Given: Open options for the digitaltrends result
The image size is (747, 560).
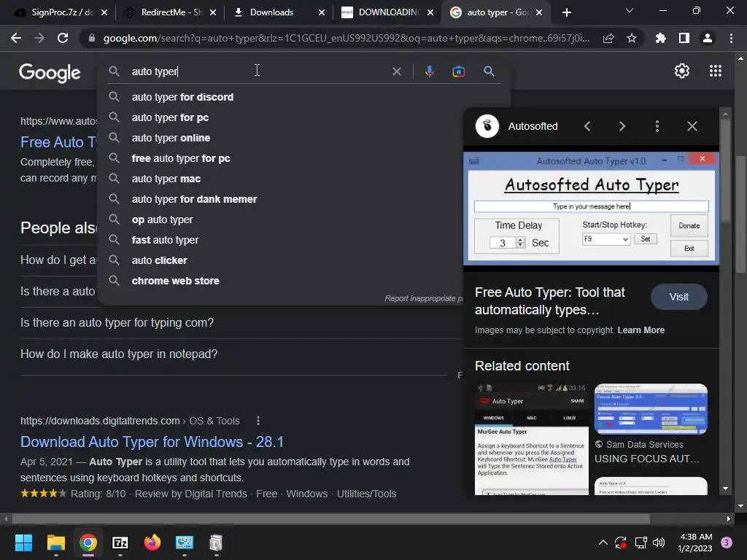Looking at the screenshot, I should [258, 421].
